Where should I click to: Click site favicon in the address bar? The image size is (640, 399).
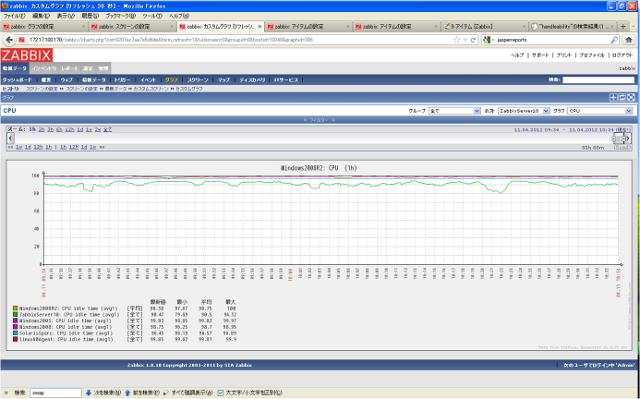22,40
